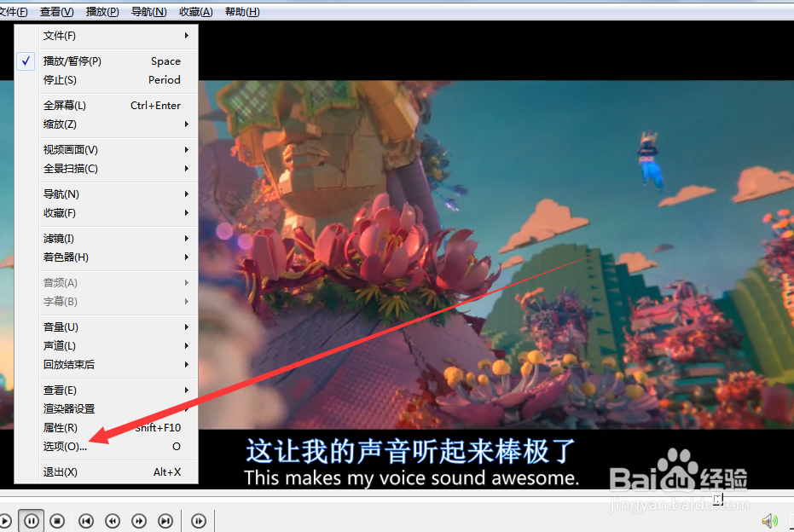Select 停止(S) in the context menu

tap(107, 80)
